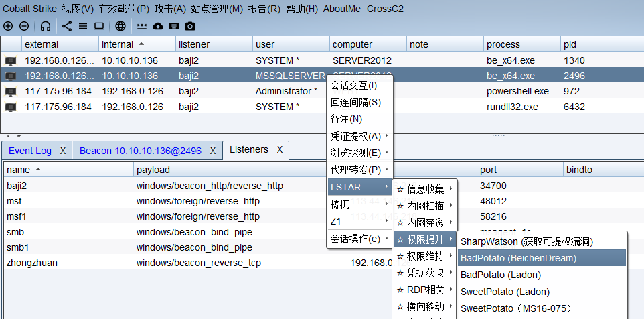The image size is (644, 319).
Task: Select the zhongzhuan listener row
Action: tap(32, 263)
